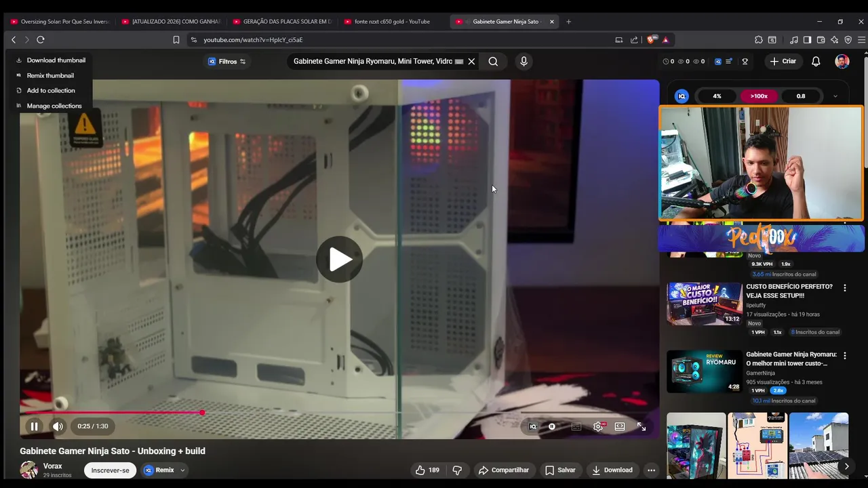Viewport: 868px width, 488px height.
Task: Click the Download button below video
Action: [x=612, y=470]
